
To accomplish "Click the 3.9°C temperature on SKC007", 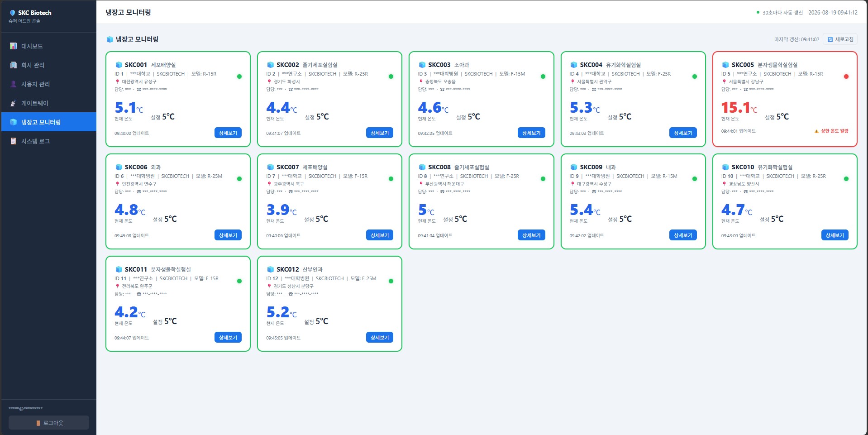I will point(281,210).
